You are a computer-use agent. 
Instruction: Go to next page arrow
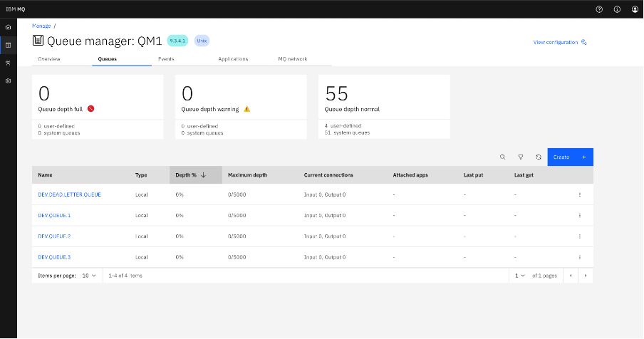(x=586, y=276)
